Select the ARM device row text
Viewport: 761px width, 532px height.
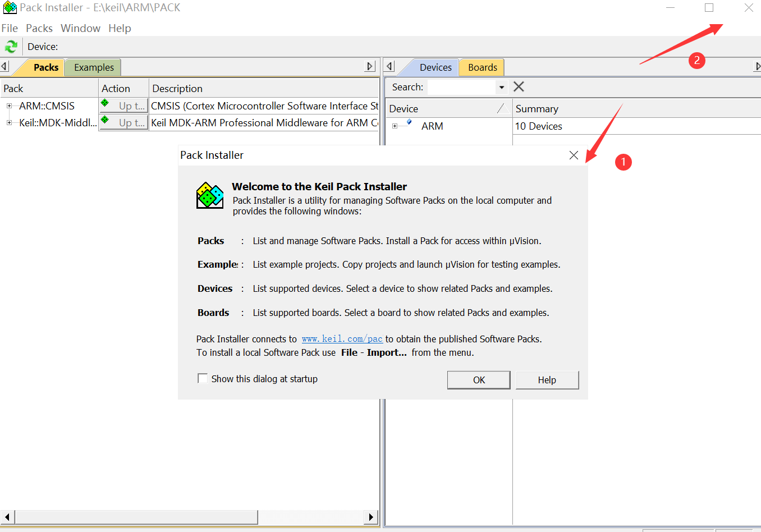tap(432, 126)
